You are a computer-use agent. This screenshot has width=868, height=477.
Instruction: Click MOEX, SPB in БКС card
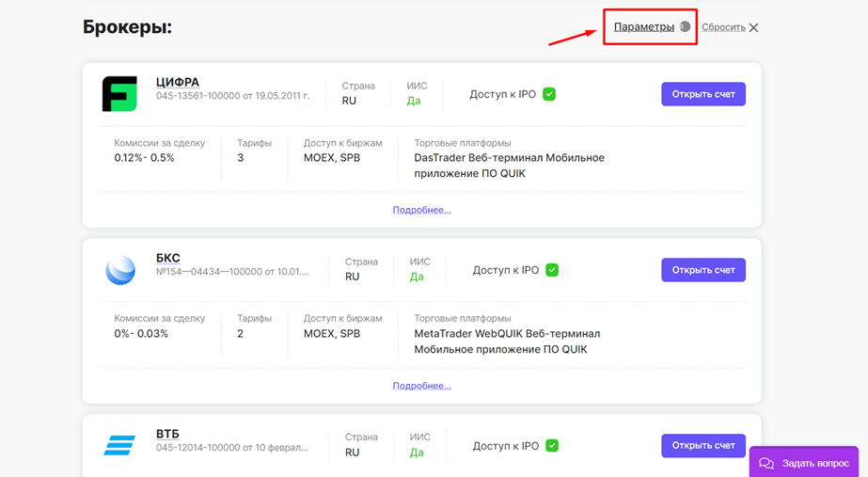pos(332,333)
